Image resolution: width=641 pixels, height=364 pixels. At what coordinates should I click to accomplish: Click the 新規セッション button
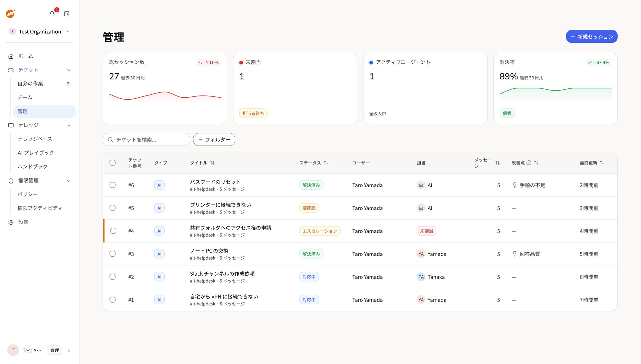tap(592, 37)
